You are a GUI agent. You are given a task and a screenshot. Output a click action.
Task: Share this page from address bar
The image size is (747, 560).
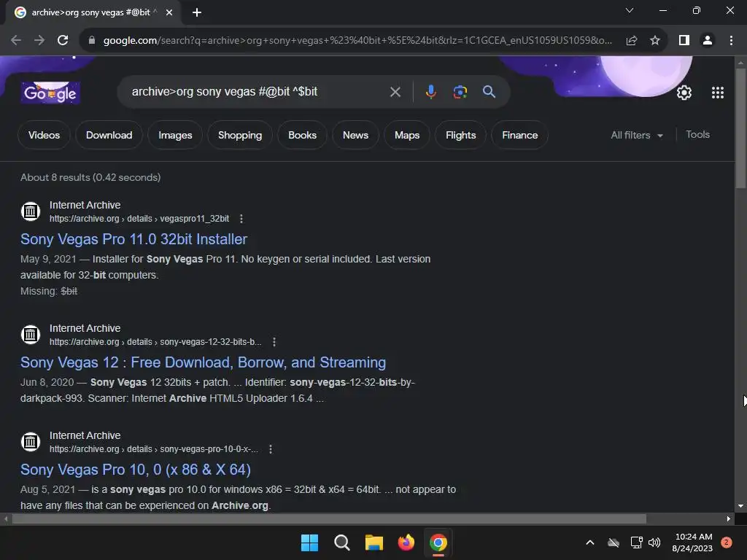point(632,41)
